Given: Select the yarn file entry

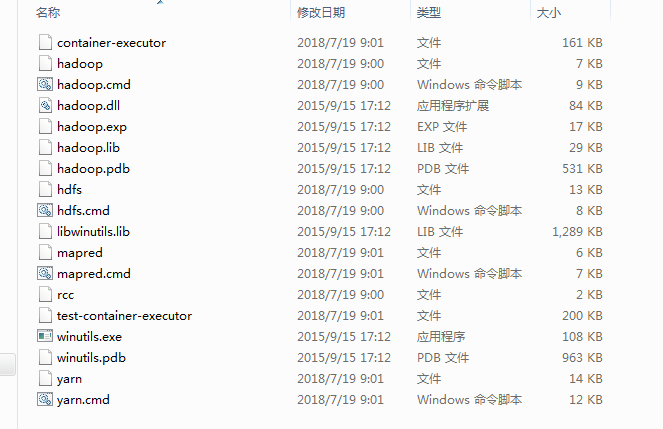Looking at the screenshot, I should click(x=70, y=379).
